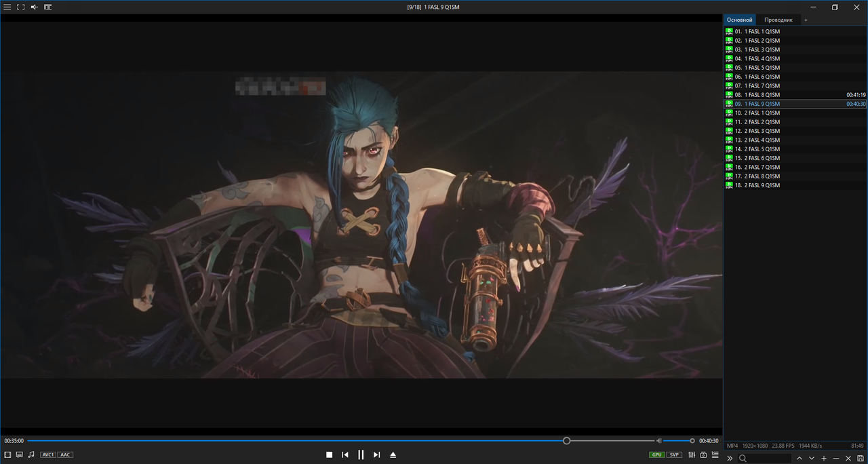Select playlist item 18. 2 FASL 9 Q1SM
The image size is (868, 464).
[795, 185]
